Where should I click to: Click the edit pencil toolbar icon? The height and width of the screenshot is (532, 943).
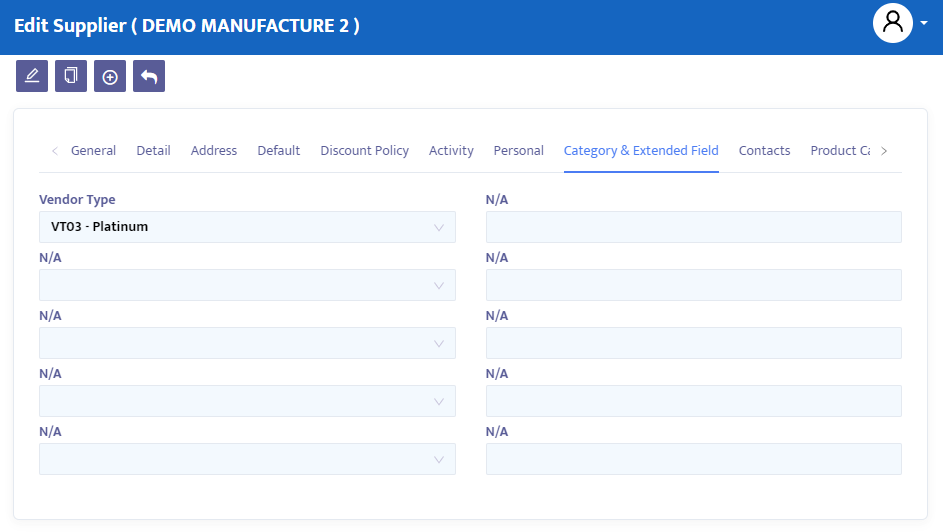[x=32, y=76]
